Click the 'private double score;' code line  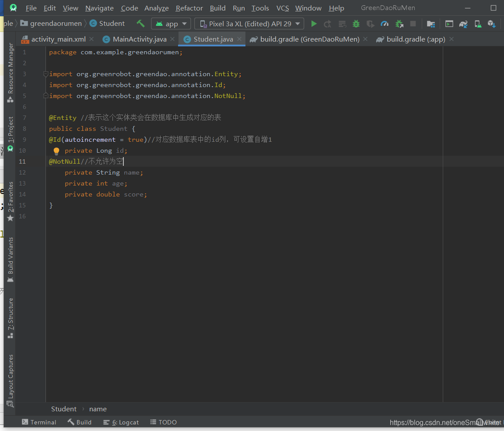pyautogui.click(x=106, y=194)
